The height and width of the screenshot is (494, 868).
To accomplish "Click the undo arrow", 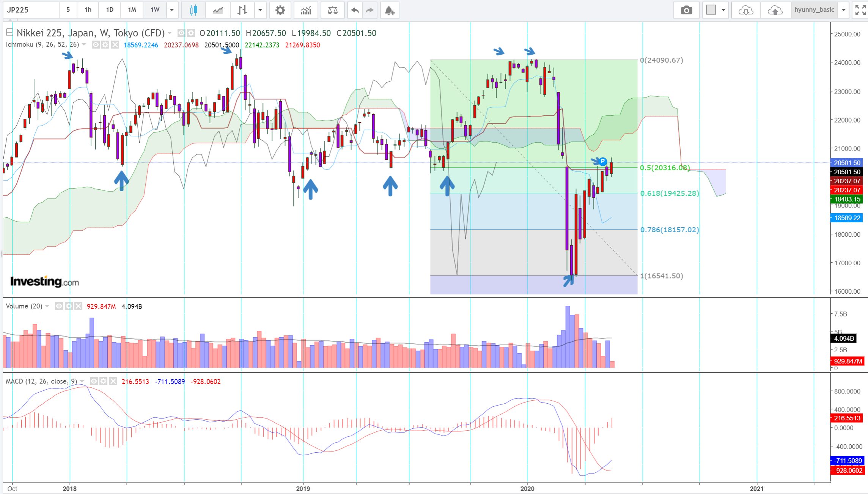I will [355, 10].
